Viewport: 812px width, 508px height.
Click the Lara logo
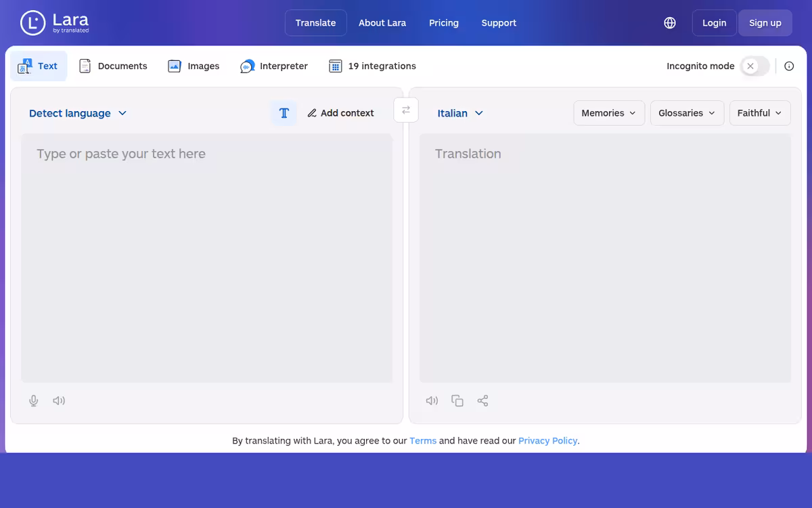[x=55, y=22]
